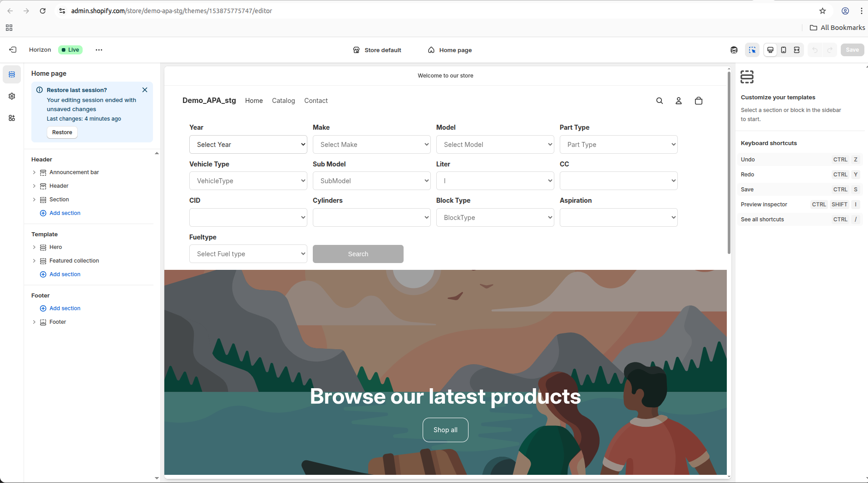Screen dimensions: 868x483
Task: Switch to desktop preview
Action: 770,50
